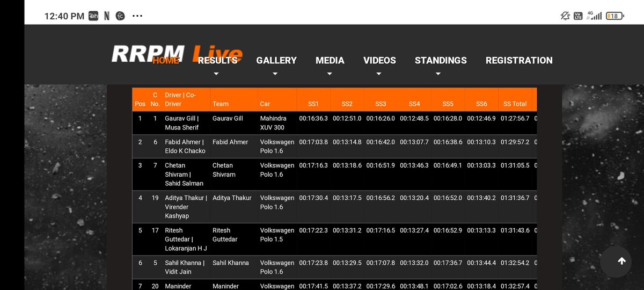
Task: Click SS2 time 00:13:14.8
Action: tap(347, 142)
